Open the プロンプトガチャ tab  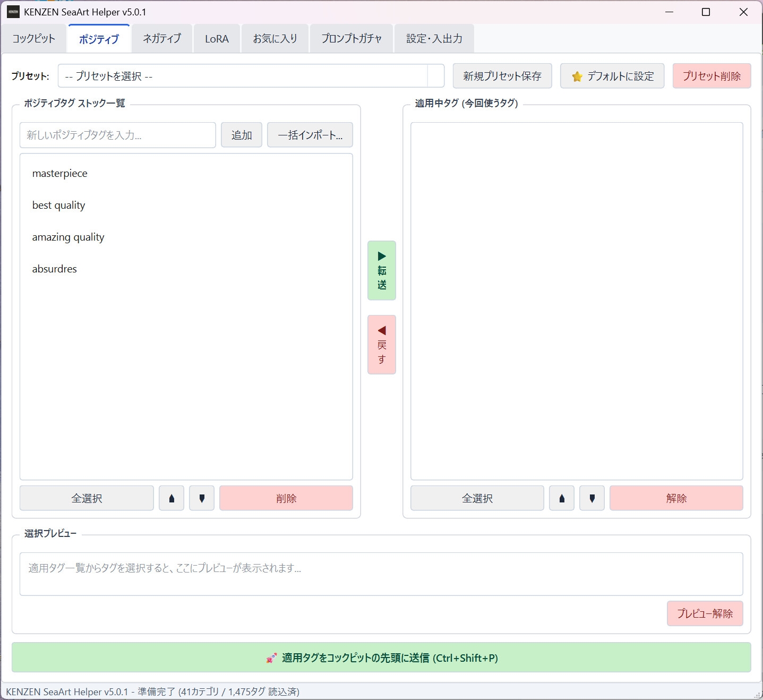(351, 39)
